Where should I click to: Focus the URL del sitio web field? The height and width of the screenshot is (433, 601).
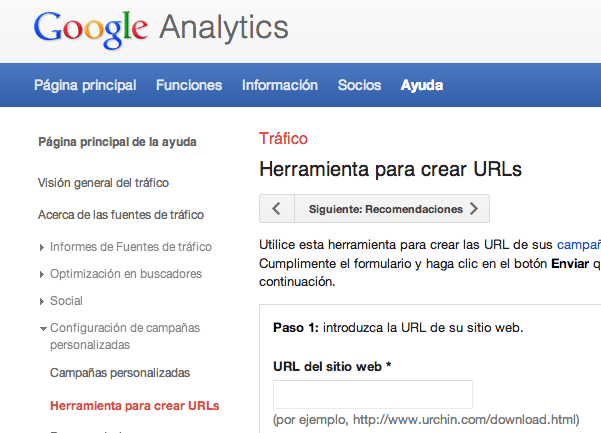[x=372, y=394]
